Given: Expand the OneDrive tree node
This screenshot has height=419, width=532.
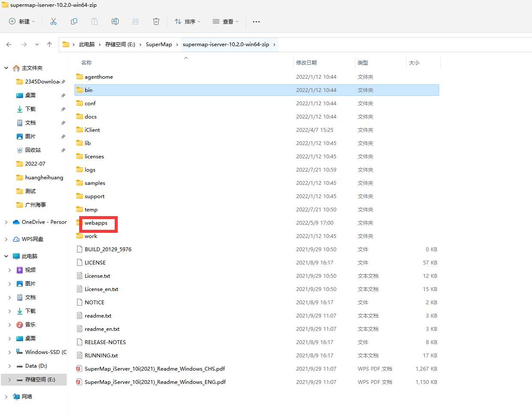Looking at the screenshot, I should tap(6, 222).
